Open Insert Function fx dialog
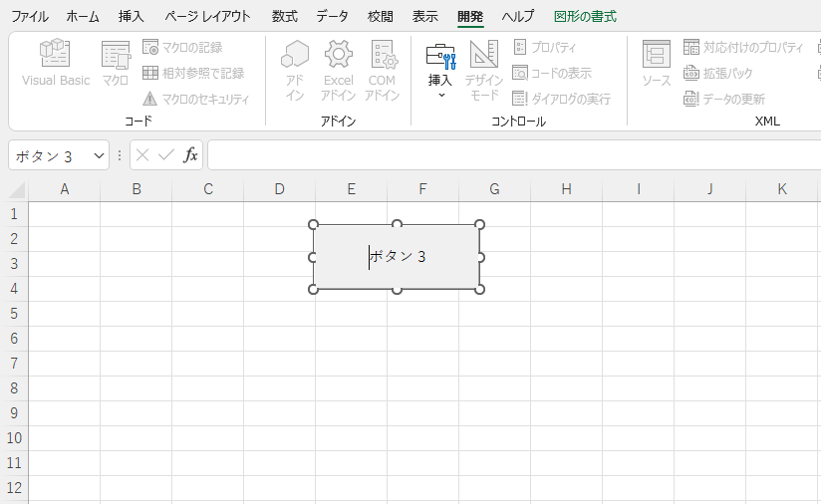821x504 pixels. [x=190, y=155]
